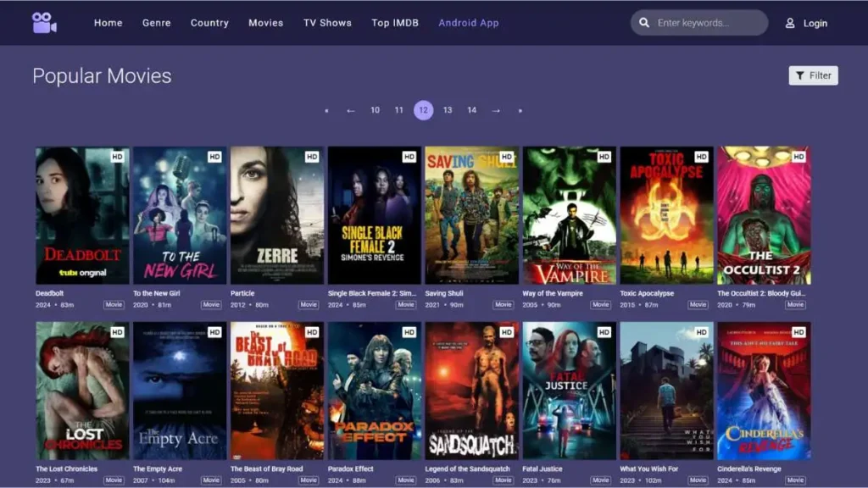Open the Top IMDB page
The height and width of the screenshot is (488, 868).
(395, 23)
